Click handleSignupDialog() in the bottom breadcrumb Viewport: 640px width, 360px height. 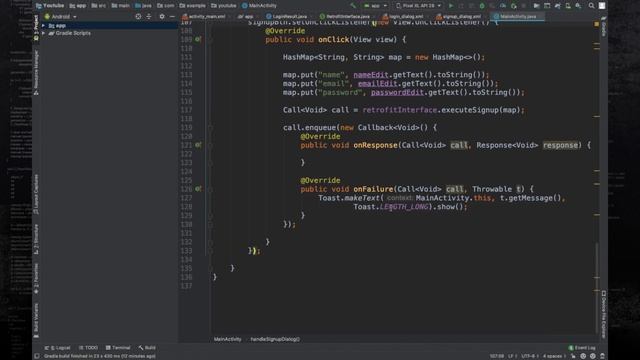(x=275, y=339)
